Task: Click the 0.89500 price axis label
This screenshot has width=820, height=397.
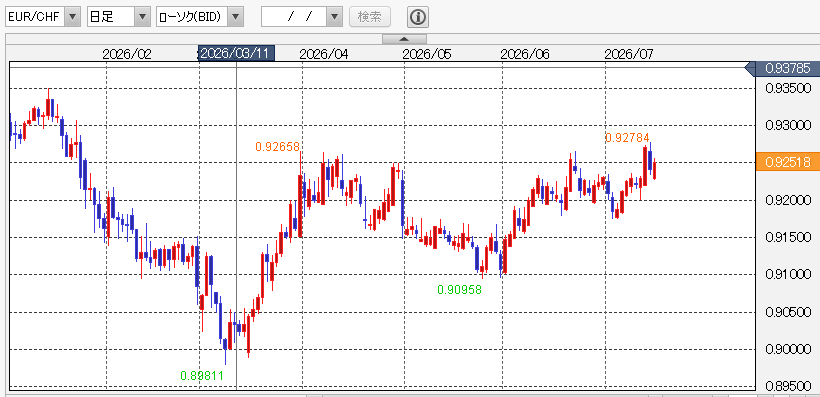Action: (788, 387)
